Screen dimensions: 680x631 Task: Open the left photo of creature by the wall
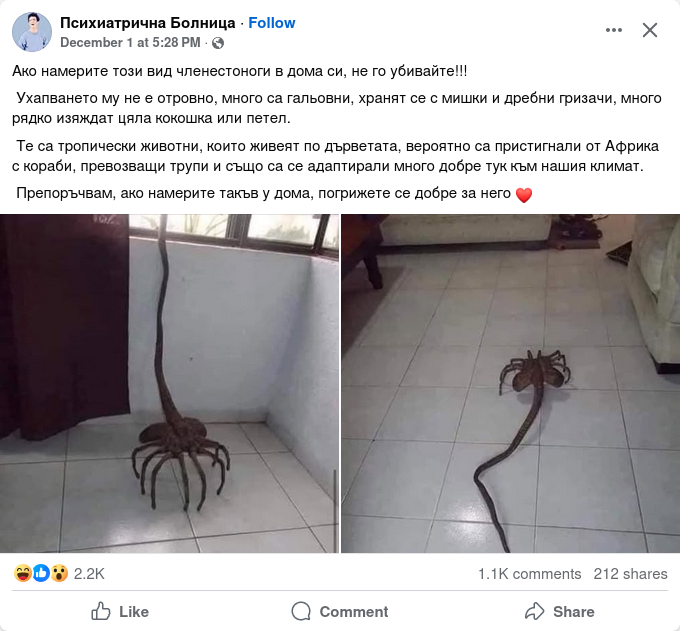[169, 383]
